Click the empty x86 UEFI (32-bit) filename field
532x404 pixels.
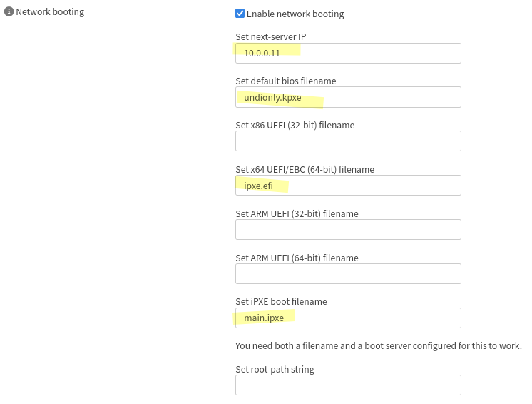(x=348, y=141)
